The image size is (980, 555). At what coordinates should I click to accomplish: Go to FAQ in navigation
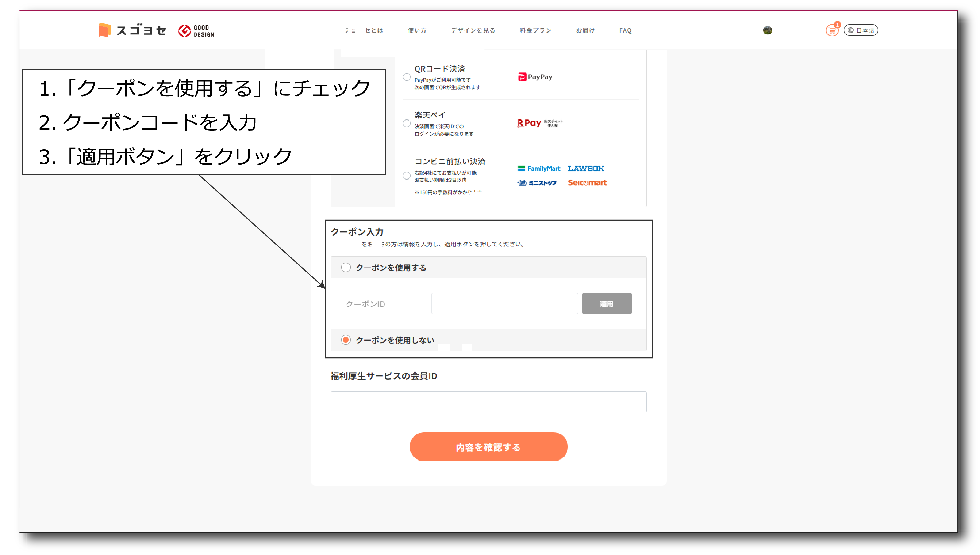pos(625,30)
